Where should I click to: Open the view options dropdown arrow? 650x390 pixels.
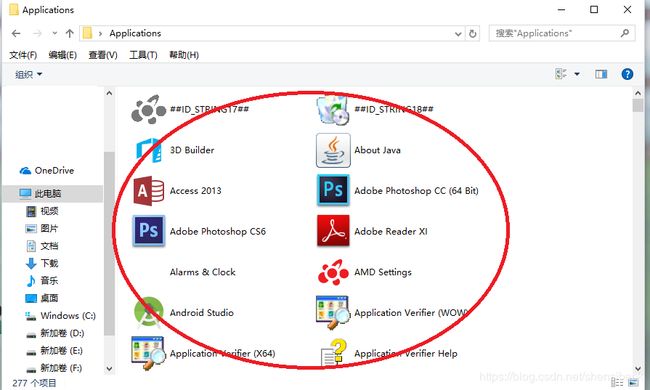pyautogui.click(x=577, y=74)
